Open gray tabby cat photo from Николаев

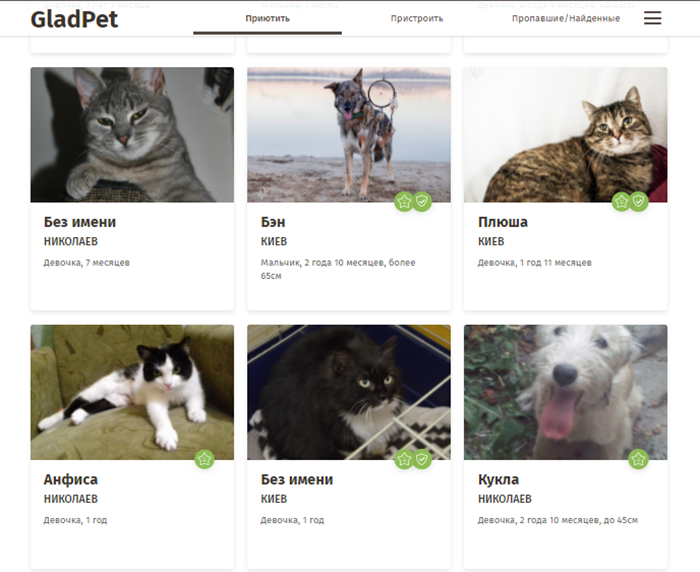132,135
